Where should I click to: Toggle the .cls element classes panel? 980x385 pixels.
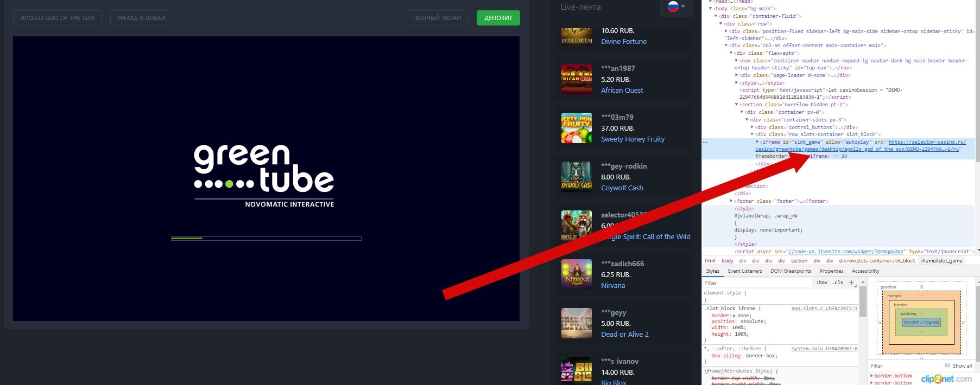point(838,283)
